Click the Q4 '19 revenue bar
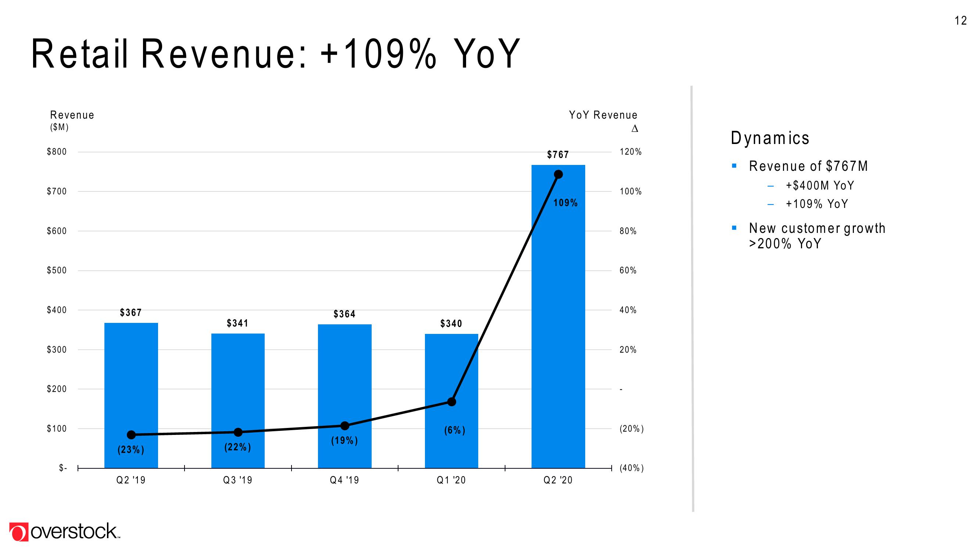 (345, 396)
